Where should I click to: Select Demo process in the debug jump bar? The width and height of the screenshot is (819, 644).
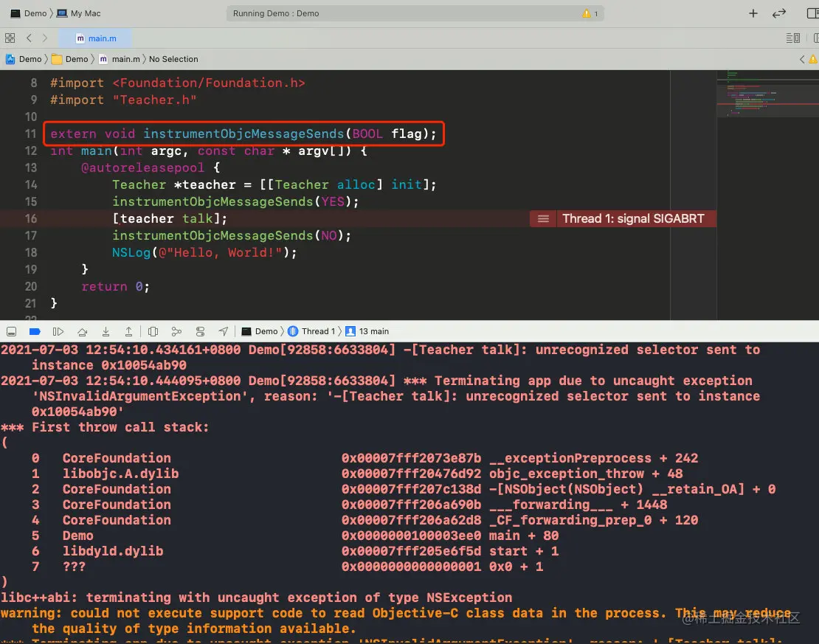pos(260,332)
